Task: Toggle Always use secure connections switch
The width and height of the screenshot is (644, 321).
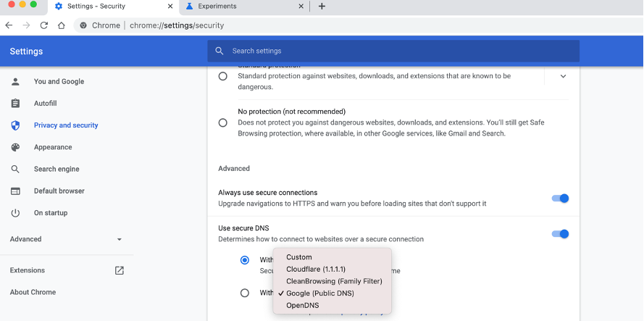Action: tap(560, 198)
